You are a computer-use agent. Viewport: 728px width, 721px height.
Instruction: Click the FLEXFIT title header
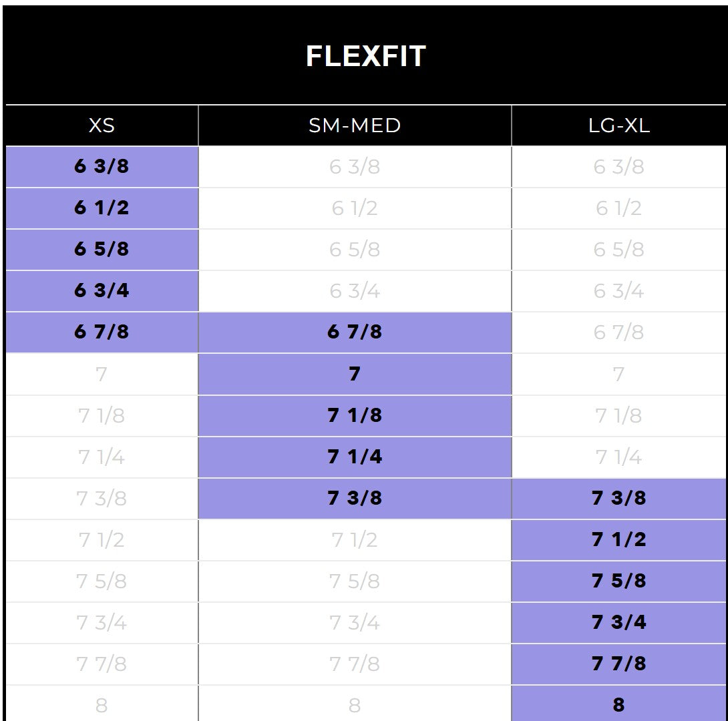click(x=365, y=56)
